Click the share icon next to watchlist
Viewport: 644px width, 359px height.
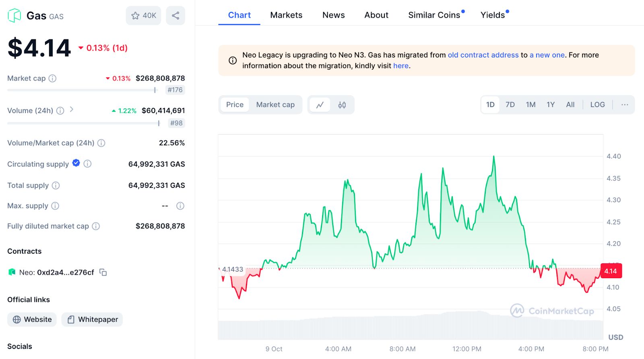click(x=175, y=16)
